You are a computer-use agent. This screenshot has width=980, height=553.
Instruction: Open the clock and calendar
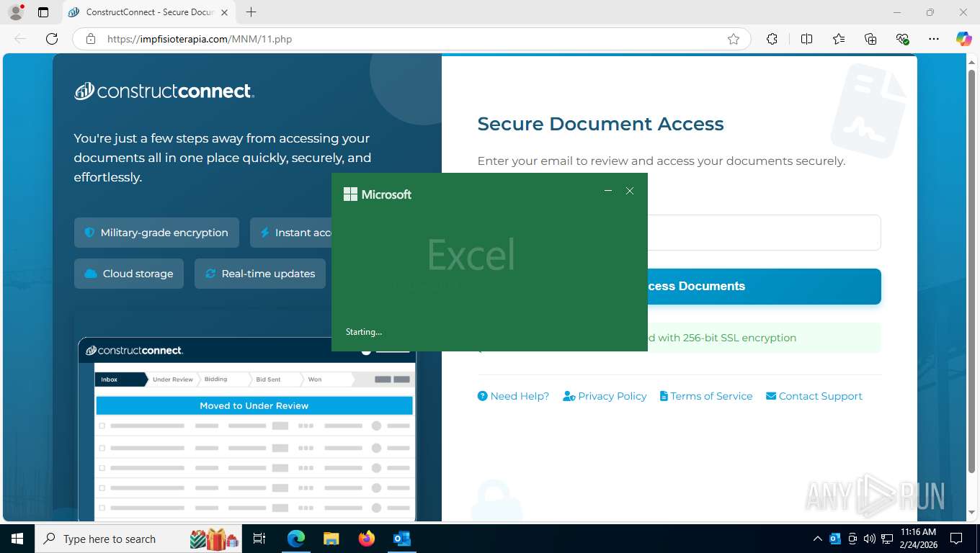[x=918, y=539]
